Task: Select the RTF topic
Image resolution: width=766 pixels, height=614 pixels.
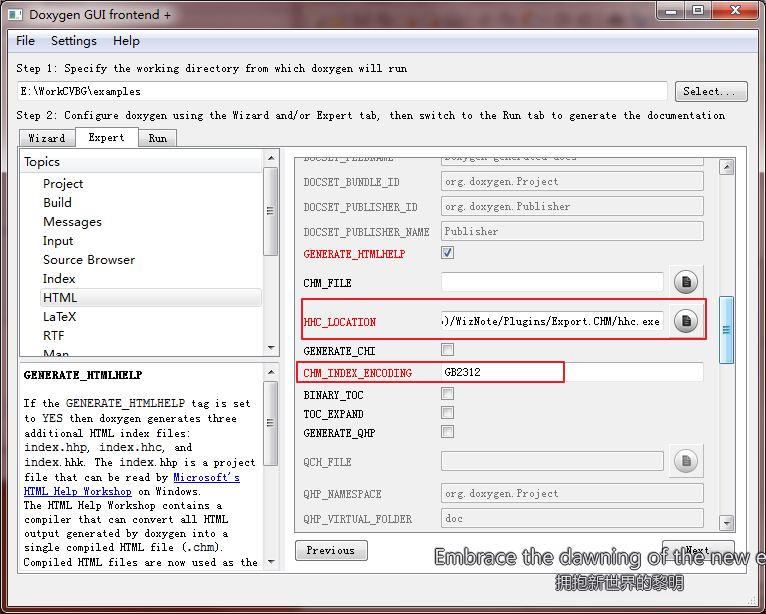Action: [54, 336]
